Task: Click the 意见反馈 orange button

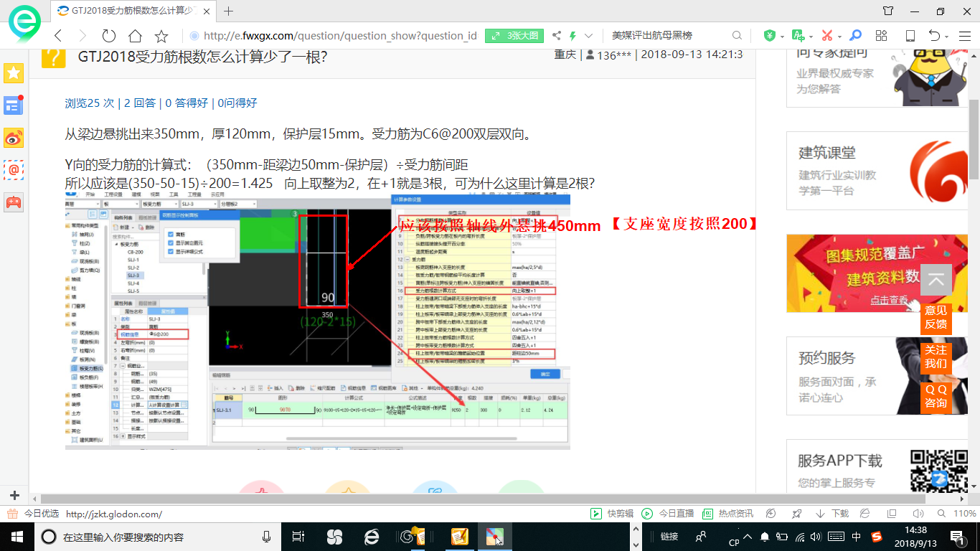Action: pyautogui.click(x=936, y=317)
